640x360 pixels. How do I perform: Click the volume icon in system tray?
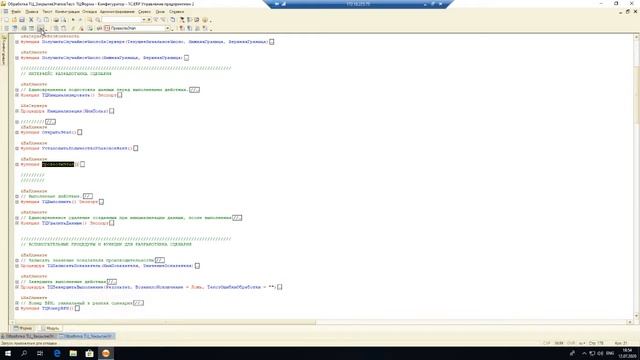click(x=600, y=353)
